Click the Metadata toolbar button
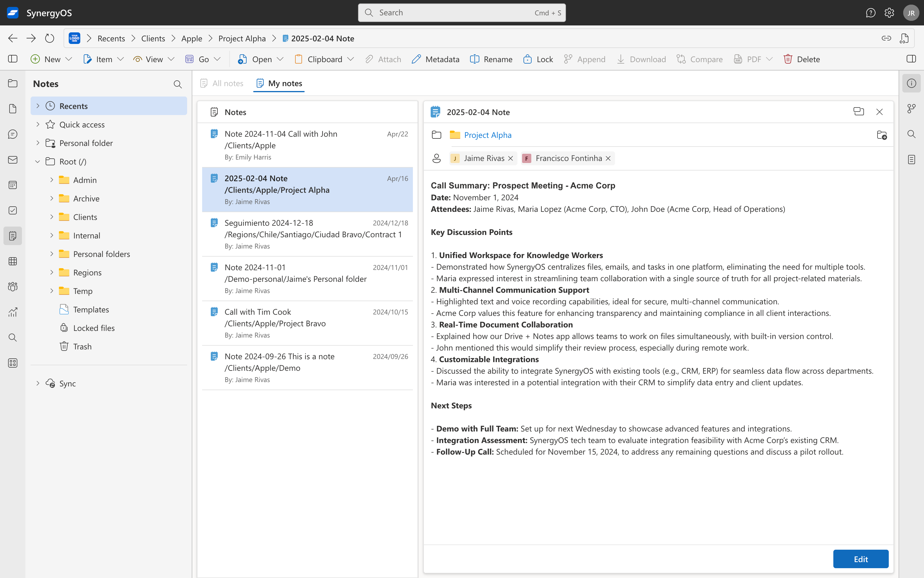The width and height of the screenshot is (924, 578). tap(435, 59)
